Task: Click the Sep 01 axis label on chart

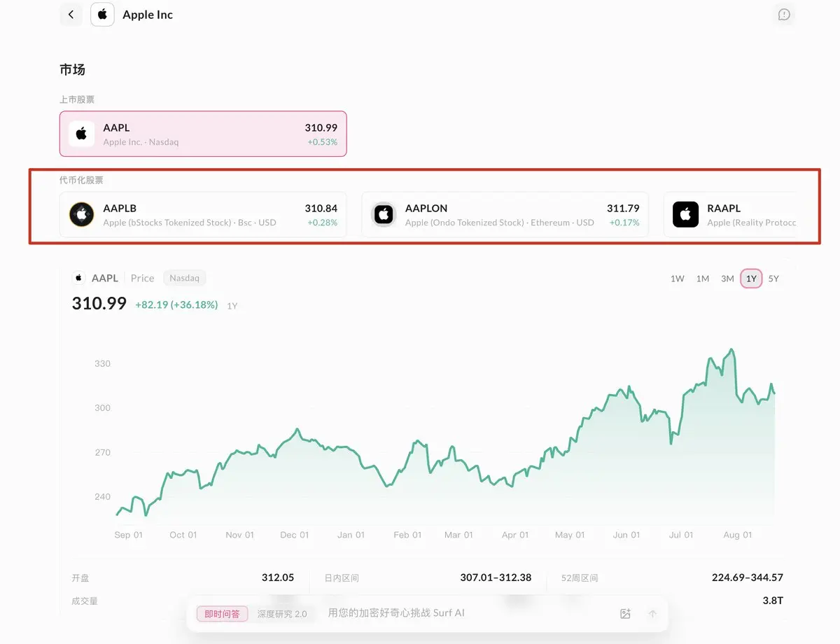Action: pos(128,535)
